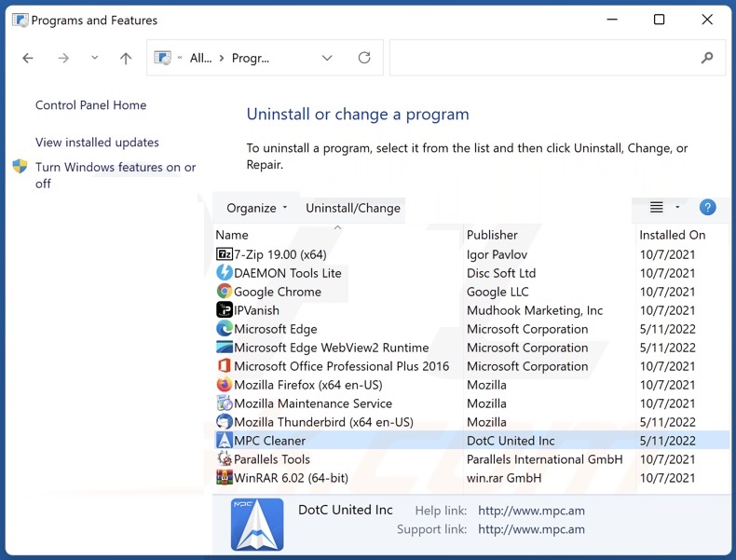The image size is (736, 560).
Task: Expand the arrow after All... breadcrumb
Action: [222, 58]
